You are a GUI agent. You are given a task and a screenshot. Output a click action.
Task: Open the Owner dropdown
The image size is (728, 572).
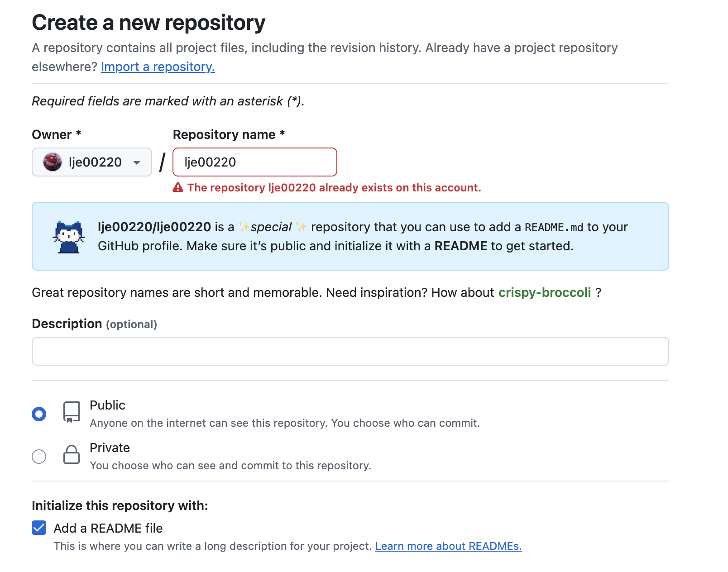click(x=92, y=162)
